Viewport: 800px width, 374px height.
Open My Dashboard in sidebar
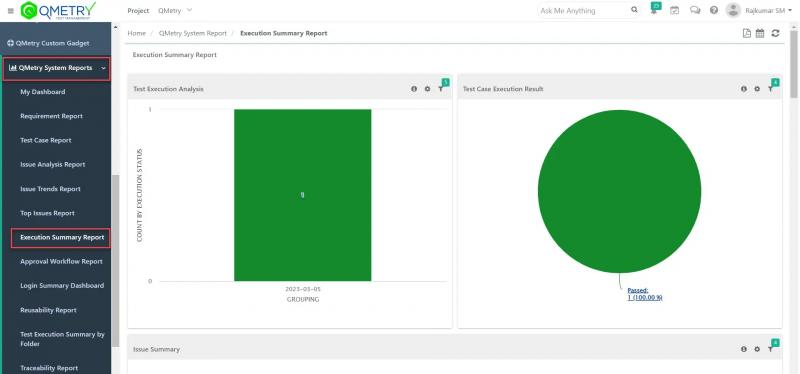(43, 92)
